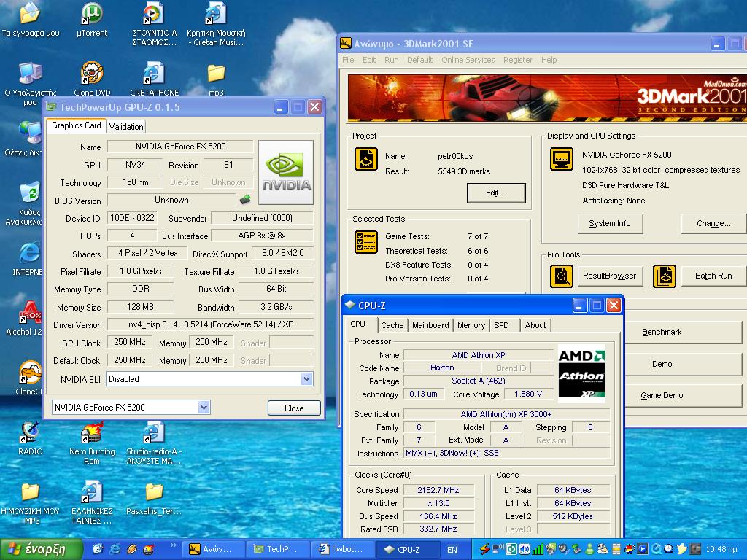Click the AMD Athlon XP logo in CPU-Z
Screen dimensions: 747x560
(581, 373)
